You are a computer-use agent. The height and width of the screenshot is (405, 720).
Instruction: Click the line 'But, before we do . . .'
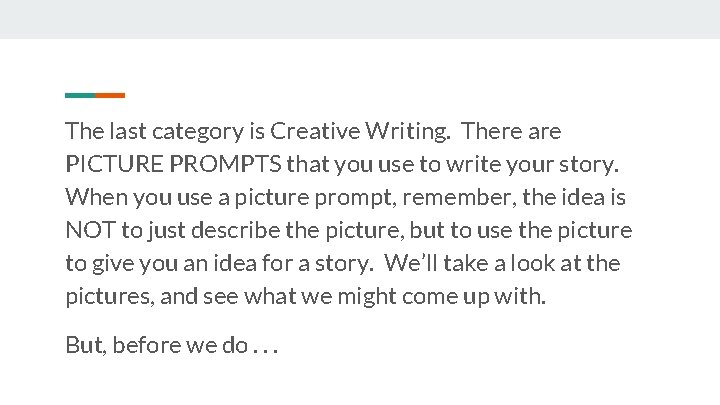[x=170, y=346]
